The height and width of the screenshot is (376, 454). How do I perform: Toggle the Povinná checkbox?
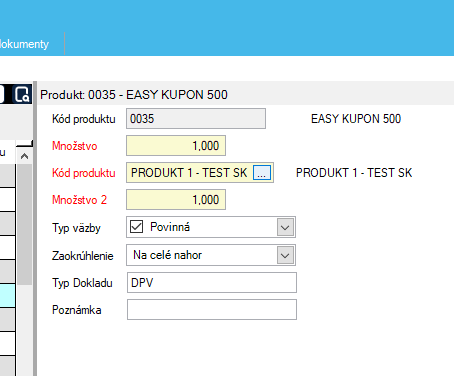[136, 227]
